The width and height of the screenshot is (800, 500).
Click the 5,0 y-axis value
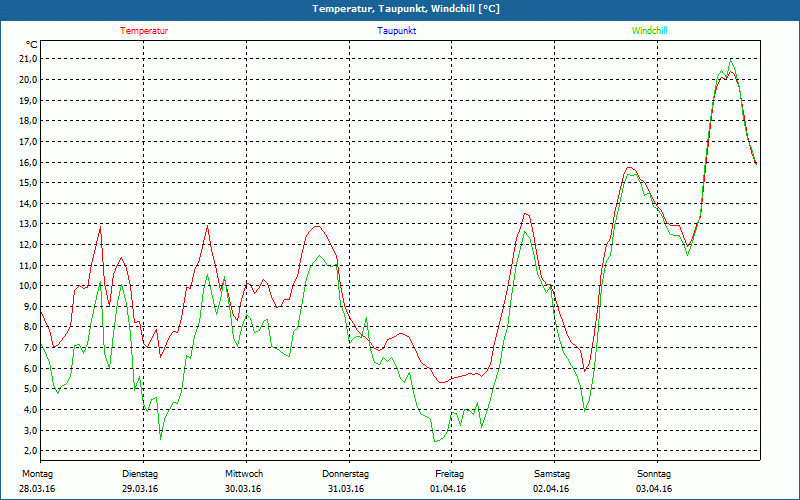coord(31,389)
